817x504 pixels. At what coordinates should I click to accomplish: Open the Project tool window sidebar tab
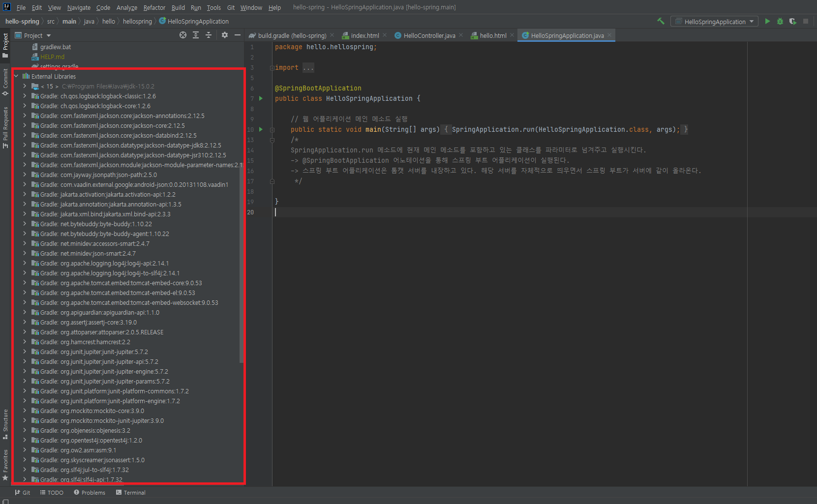(5, 45)
